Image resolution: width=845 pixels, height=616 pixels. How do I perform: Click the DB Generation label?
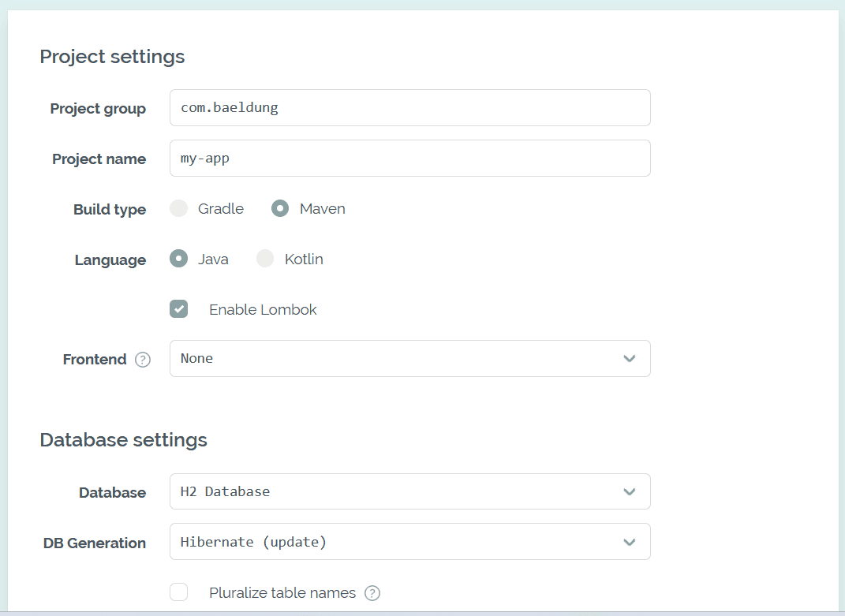(95, 543)
